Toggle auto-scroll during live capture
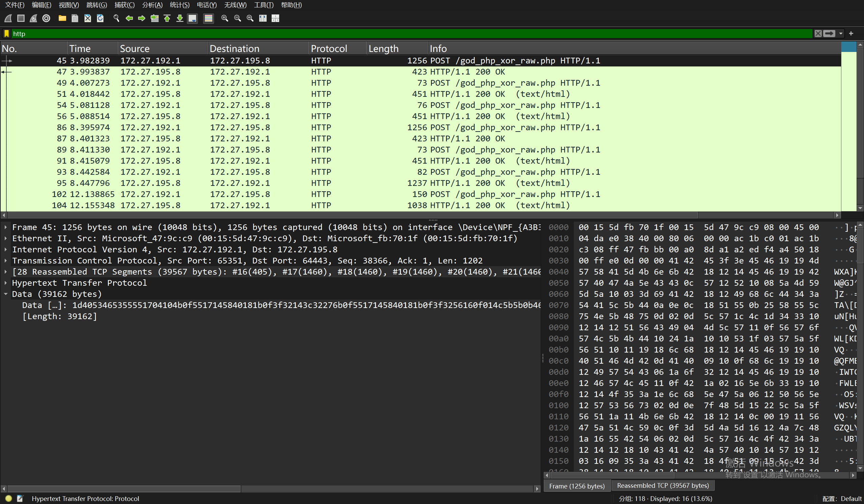This screenshot has width=864, height=504. 192,18
